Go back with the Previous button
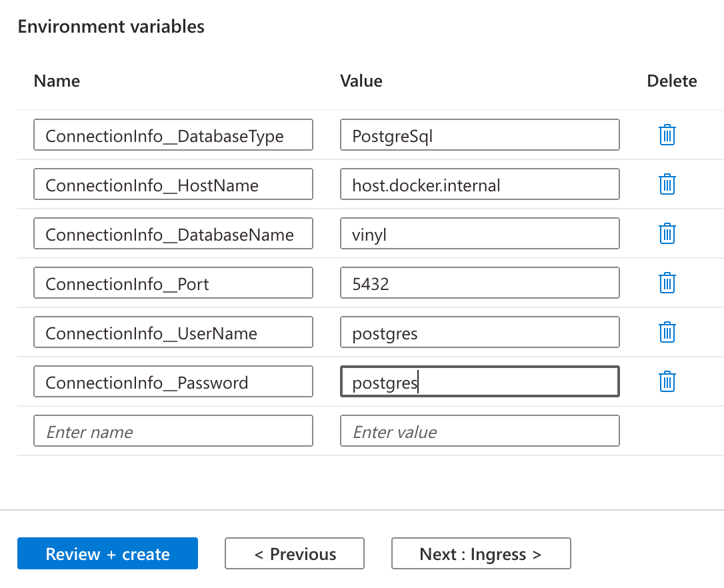This screenshot has width=724, height=588. pyautogui.click(x=294, y=553)
